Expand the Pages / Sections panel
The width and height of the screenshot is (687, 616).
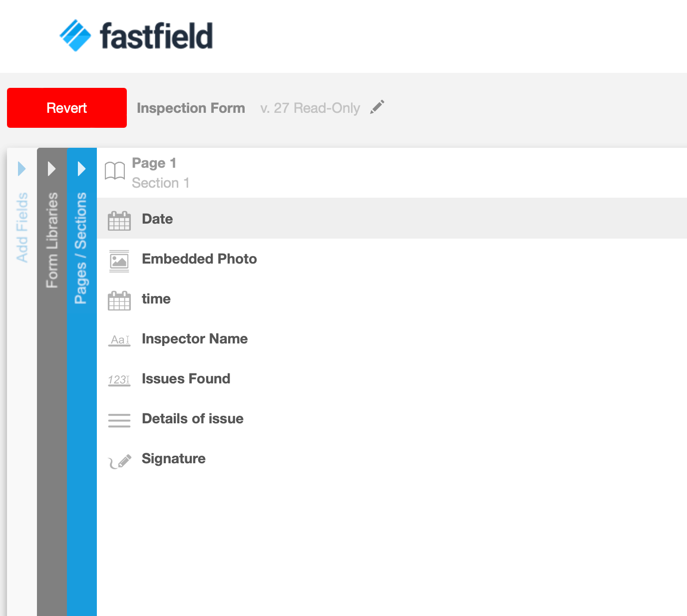pos(81,169)
